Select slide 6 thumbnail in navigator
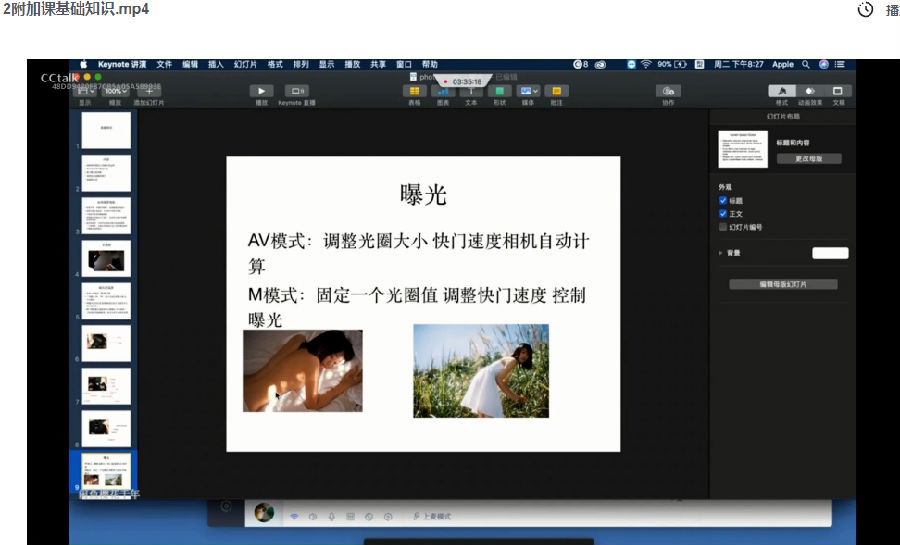 (x=106, y=343)
